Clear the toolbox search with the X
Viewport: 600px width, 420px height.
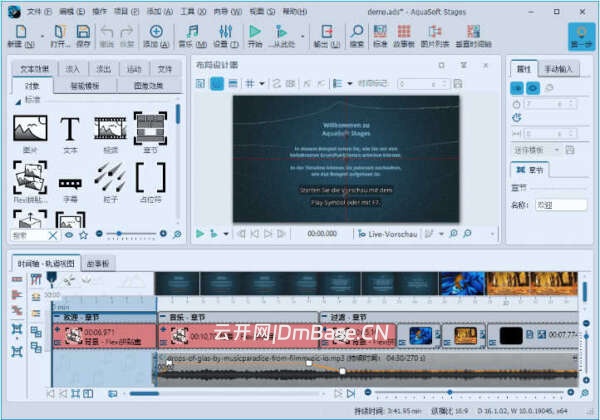[53, 235]
